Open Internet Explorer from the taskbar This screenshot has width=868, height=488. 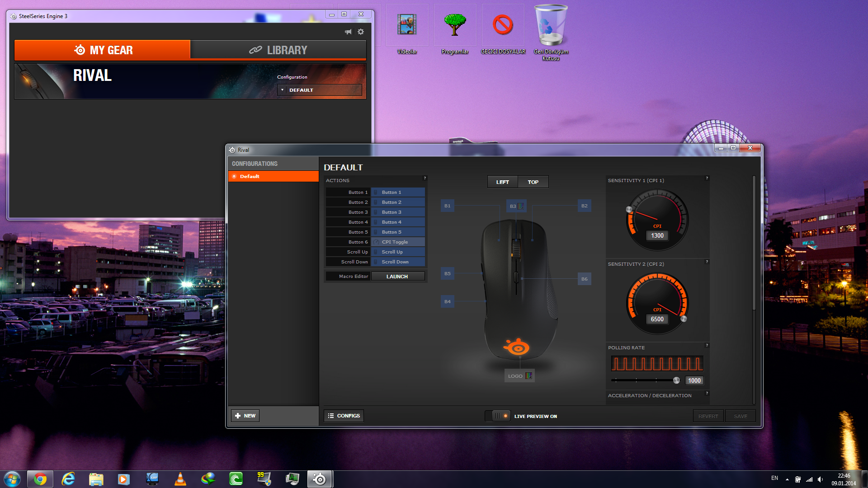pyautogui.click(x=68, y=479)
